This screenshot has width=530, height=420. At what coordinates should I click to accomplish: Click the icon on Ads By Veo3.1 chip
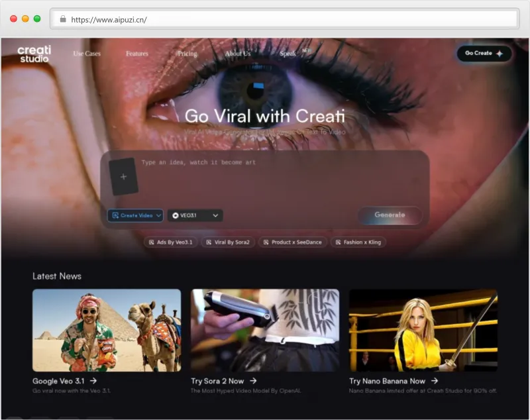pyautogui.click(x=152, y=242)
